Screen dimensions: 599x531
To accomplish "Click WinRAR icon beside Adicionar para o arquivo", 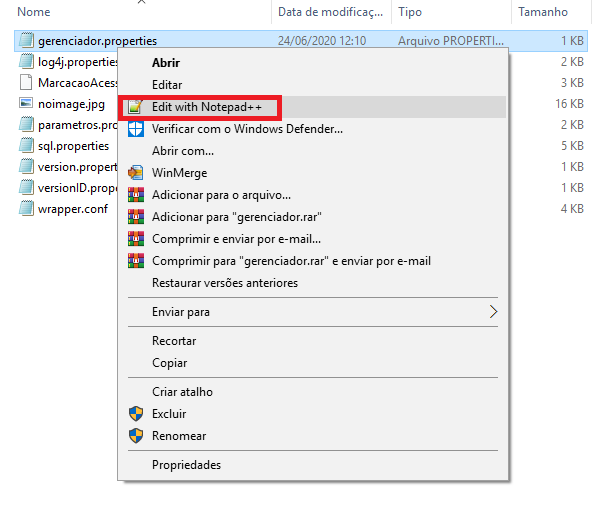I will (x=136, y=195).
